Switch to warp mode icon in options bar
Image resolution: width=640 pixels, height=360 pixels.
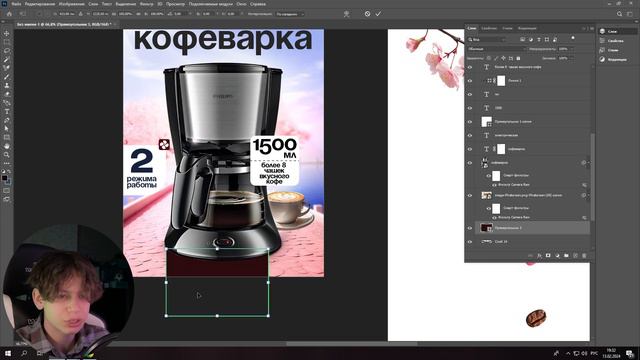[347, 14]
